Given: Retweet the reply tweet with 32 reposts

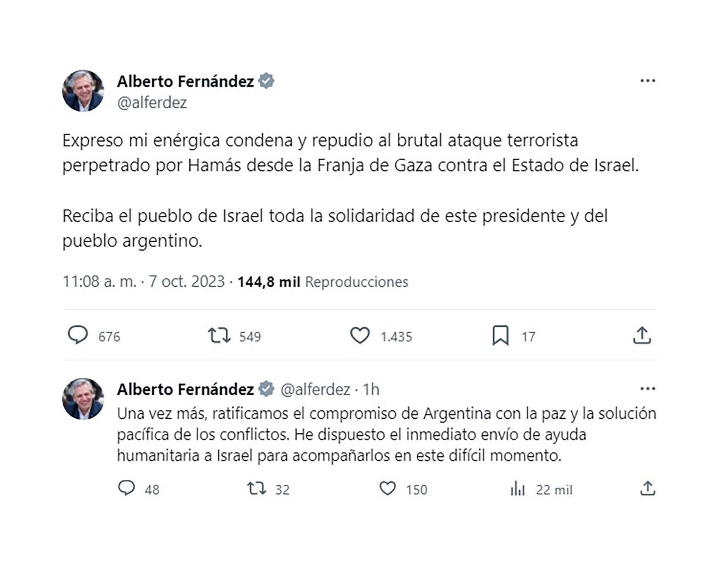Looking at the screenshot, I should [x=257, y=488].
